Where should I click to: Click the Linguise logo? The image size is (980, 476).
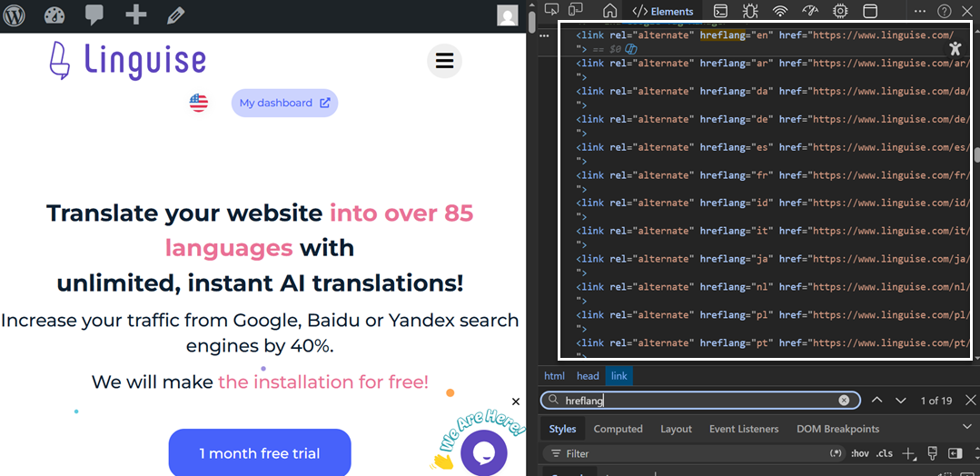point(127,61)
